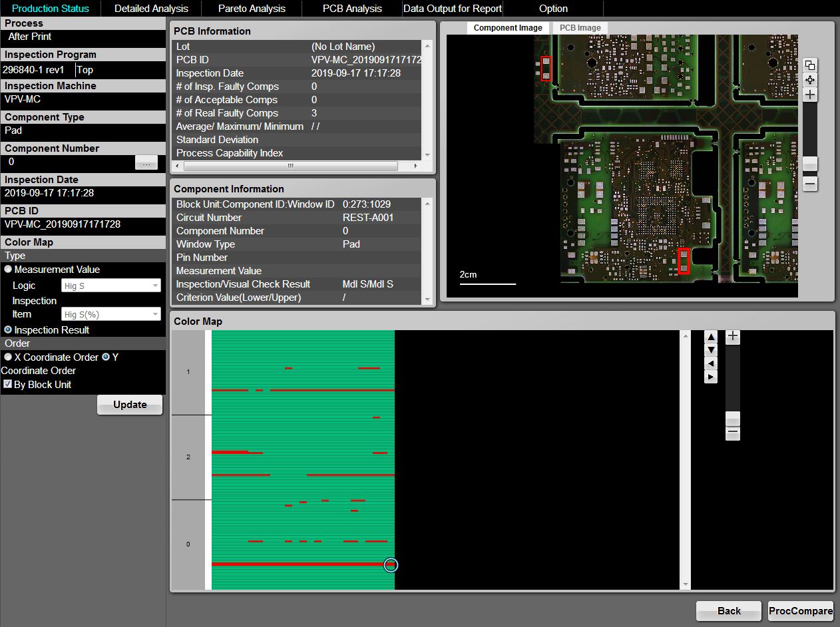Click the ProcCompare button
This screenshot has width=840, height=627.
point(800,610)
